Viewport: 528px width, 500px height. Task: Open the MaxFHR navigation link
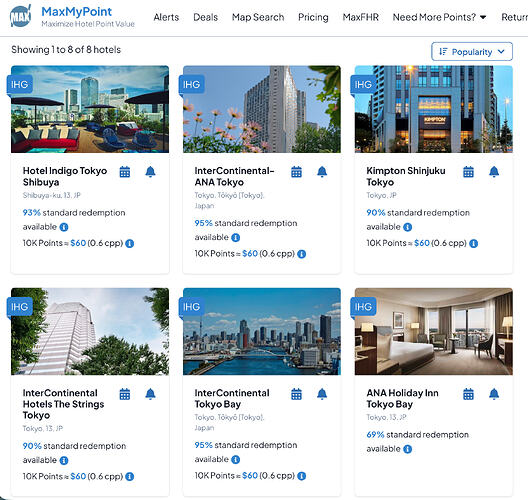360,17
